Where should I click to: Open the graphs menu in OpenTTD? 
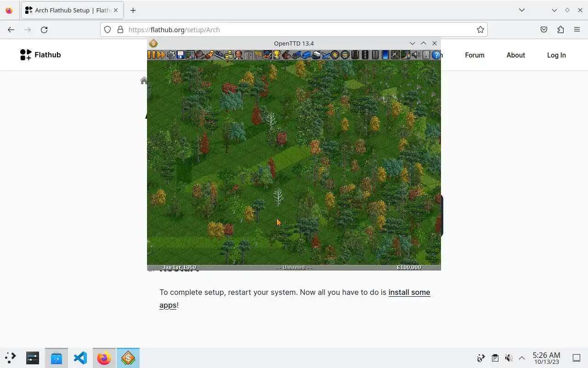pos(267,55)
